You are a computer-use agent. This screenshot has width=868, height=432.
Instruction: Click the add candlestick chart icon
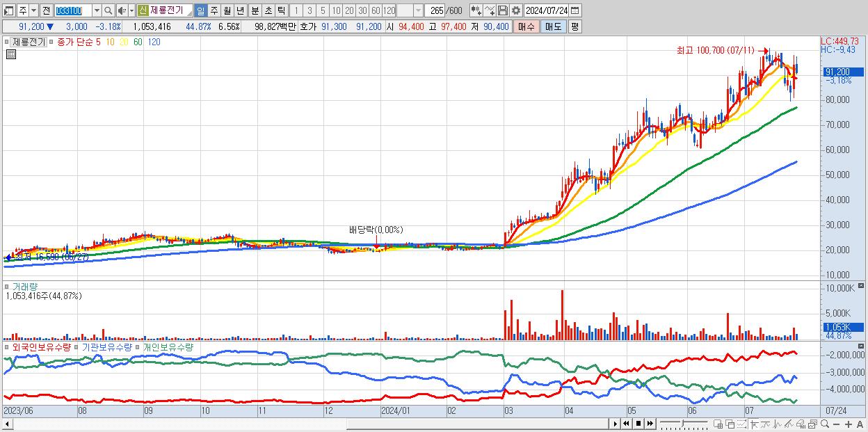[476, 10]
